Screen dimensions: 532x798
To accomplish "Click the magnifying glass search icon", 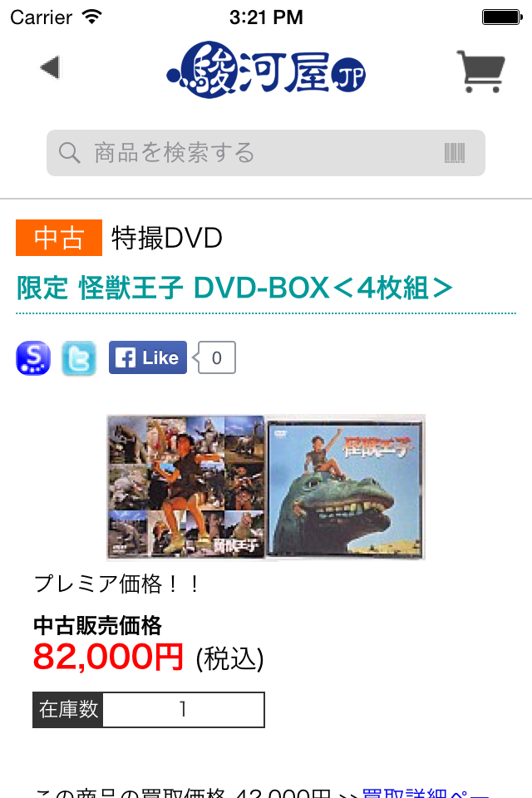I will (69, 153).
